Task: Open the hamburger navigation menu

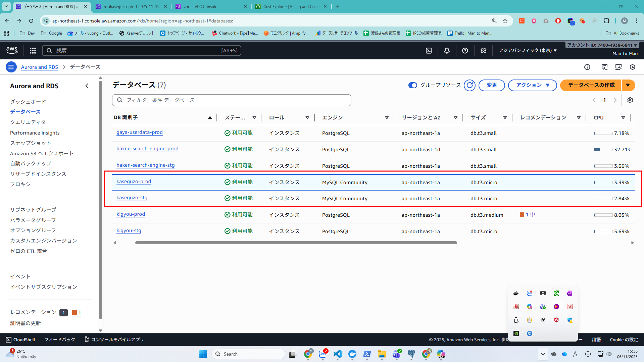Action: [x=11, y=67]
